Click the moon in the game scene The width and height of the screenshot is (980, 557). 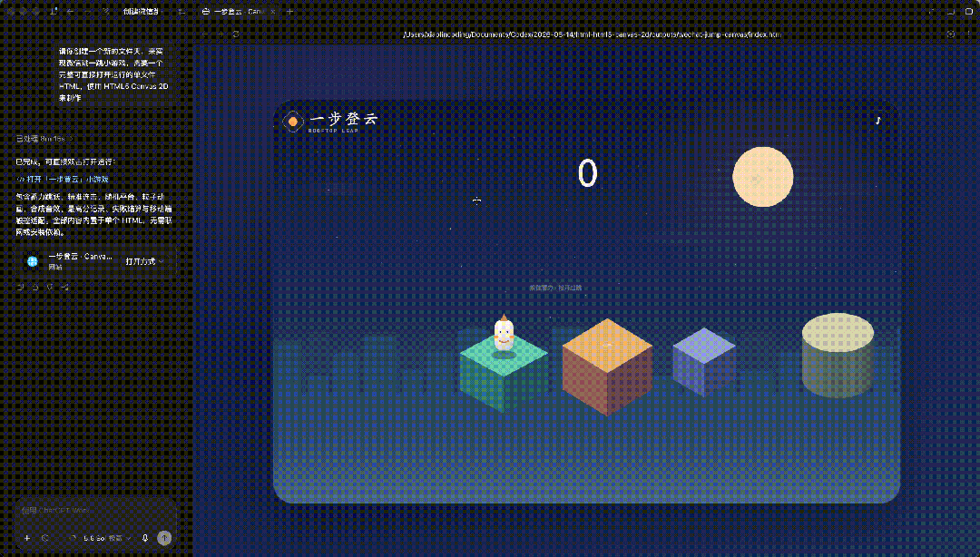(762, 177)
